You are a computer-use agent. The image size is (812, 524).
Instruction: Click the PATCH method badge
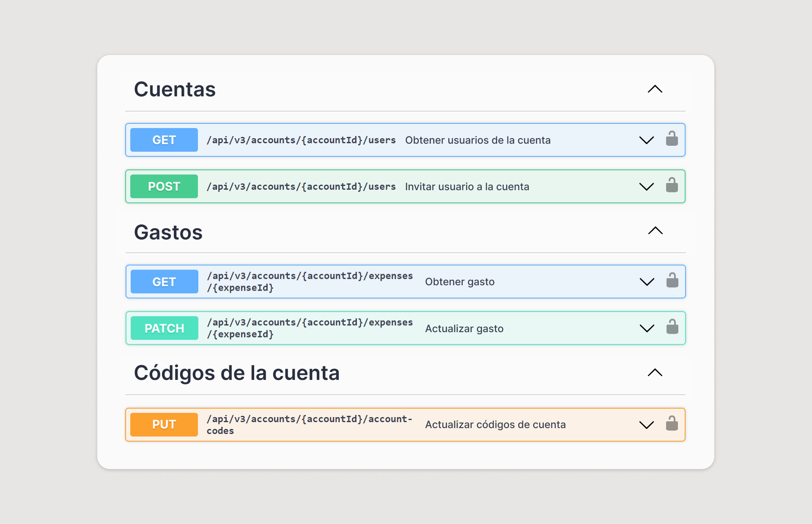[165, 328]
